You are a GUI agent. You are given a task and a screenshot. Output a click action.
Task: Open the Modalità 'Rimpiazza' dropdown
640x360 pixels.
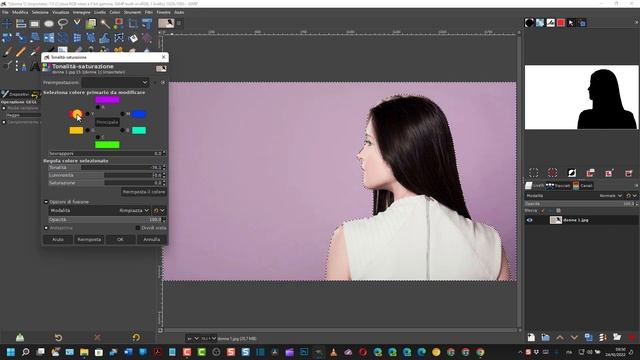(100, 211)
